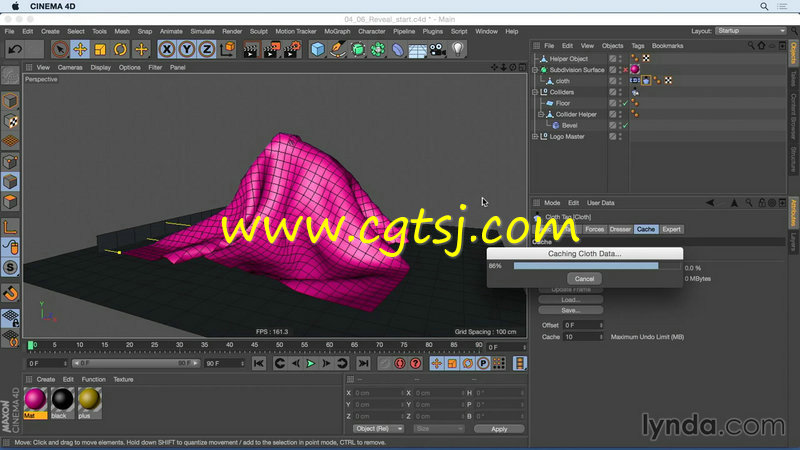Enable Points mode in left palette
800x450 pixels.
pyautogui.click(x=10, y=162)
